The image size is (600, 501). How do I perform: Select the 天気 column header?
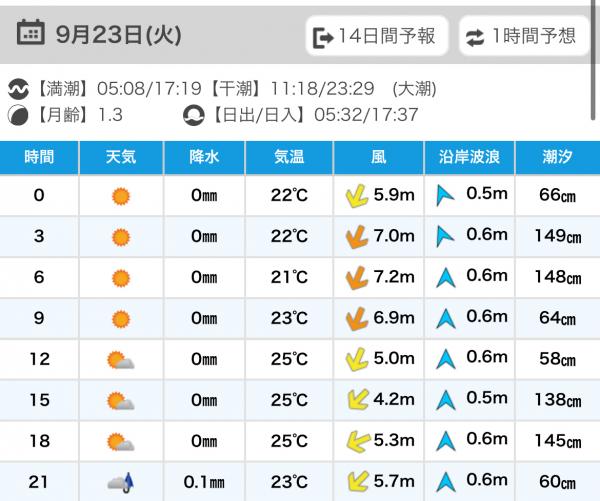point(121,156)
